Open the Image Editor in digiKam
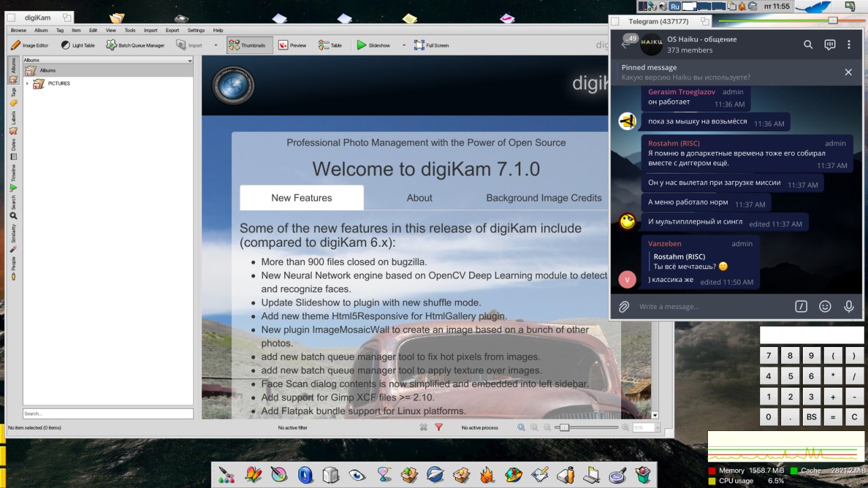Viewport: 868px width, 488px height. pos(29,45)
